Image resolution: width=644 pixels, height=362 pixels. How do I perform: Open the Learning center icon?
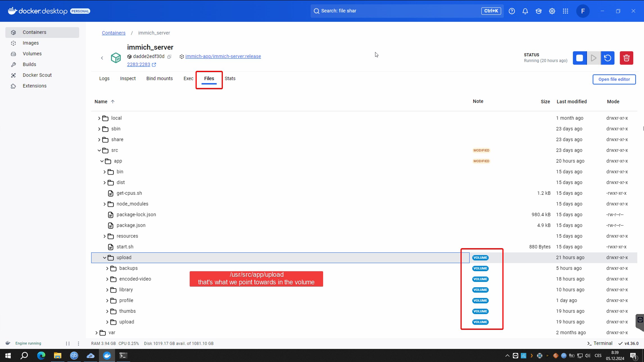(538, 11)
